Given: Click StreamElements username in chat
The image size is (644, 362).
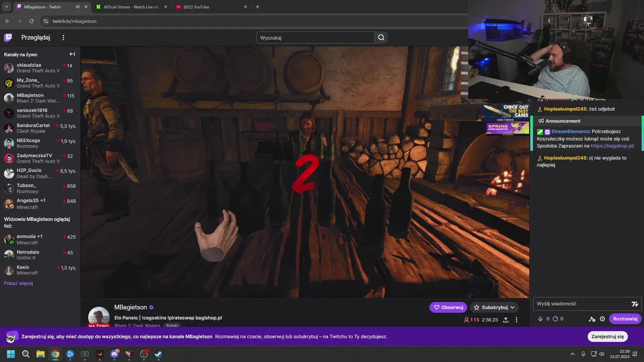Looking at the screenshot, I should (570, 132).
